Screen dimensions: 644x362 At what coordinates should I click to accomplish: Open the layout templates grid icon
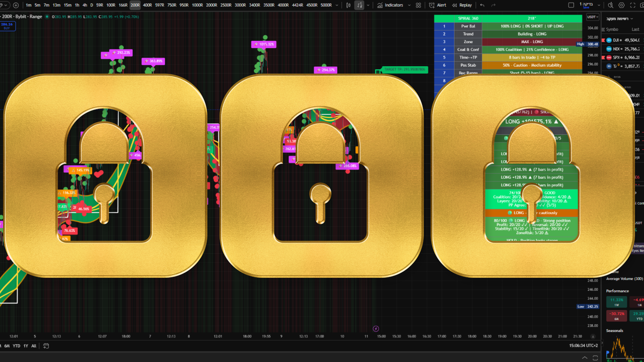418,5
